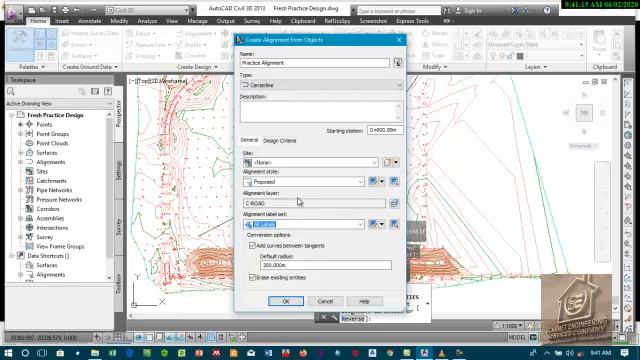Open the name template icon beside Name
The width and height of the screenshot is (640, 360).
[398, 62]
